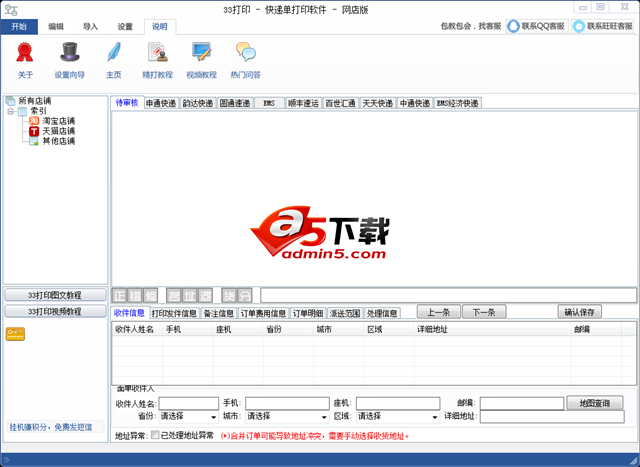Viewport: 640px width, 467px height.
Task: Open the 申通快递 tab
Action: pyautogui.click(x=161, y=103)
